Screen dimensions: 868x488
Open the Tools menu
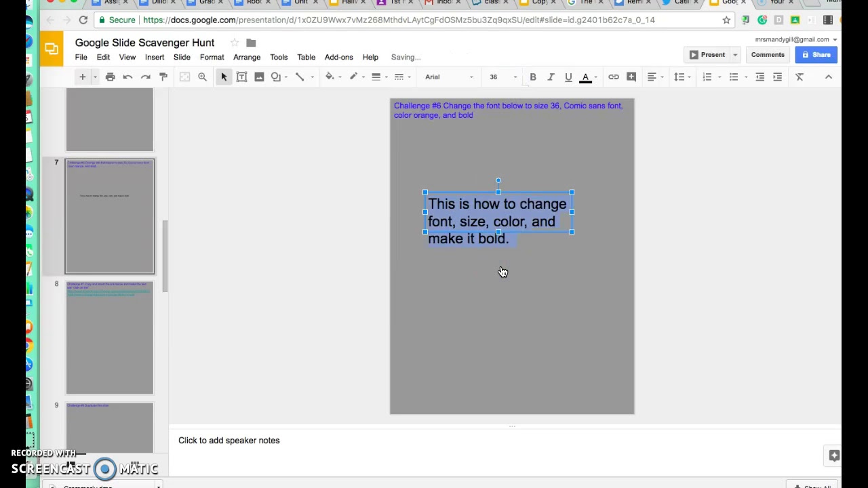[x=279, y=57]
